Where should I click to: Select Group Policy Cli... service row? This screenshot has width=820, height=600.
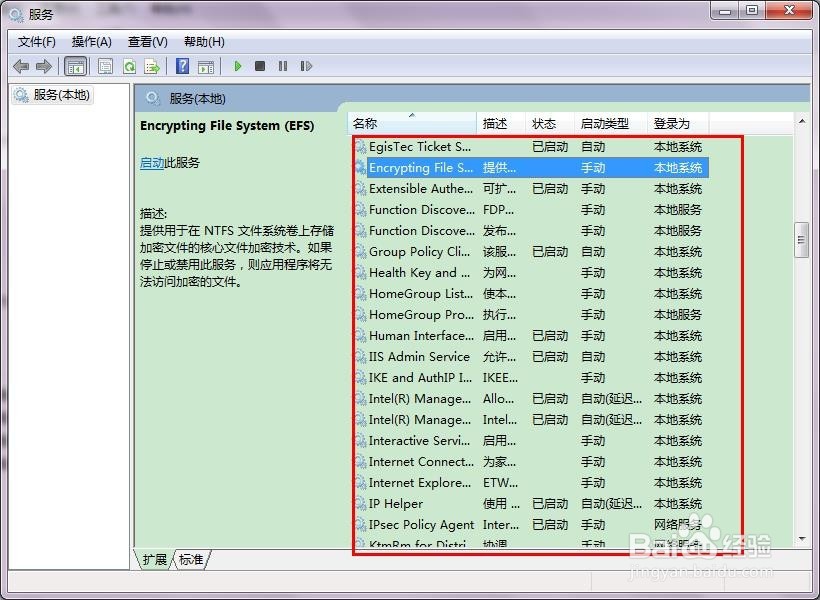click(x=531, y=252)
